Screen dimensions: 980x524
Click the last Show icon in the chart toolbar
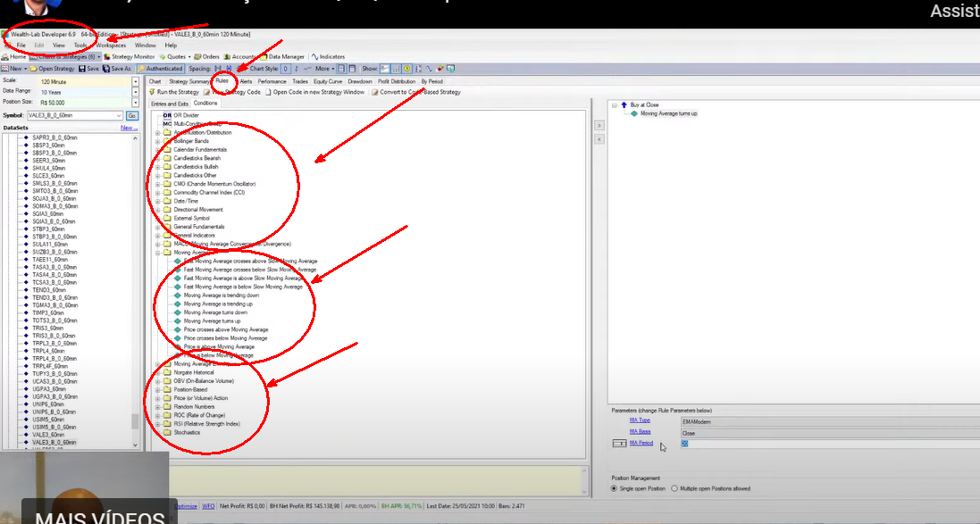pos(450,69)
